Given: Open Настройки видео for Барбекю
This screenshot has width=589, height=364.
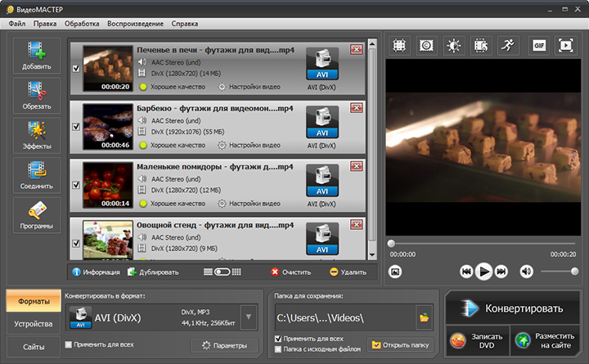Looking at the screenshot, I should (x=250, y=145).
